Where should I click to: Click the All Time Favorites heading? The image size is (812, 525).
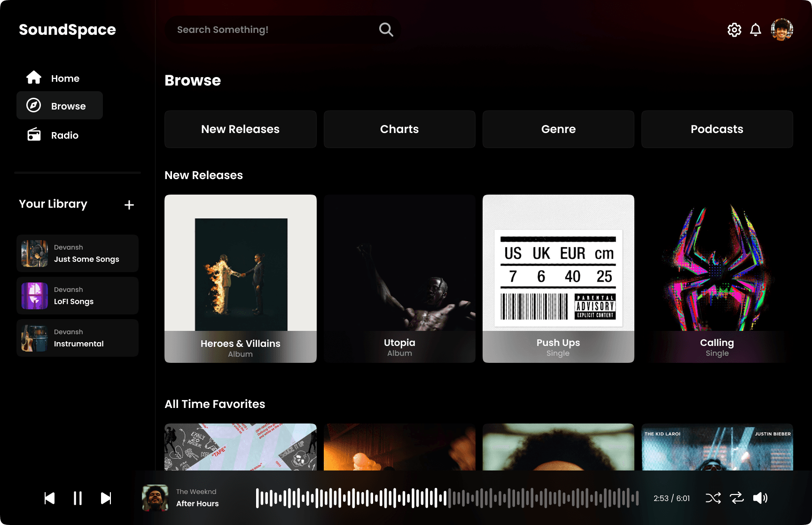click(x=215, y=404)
